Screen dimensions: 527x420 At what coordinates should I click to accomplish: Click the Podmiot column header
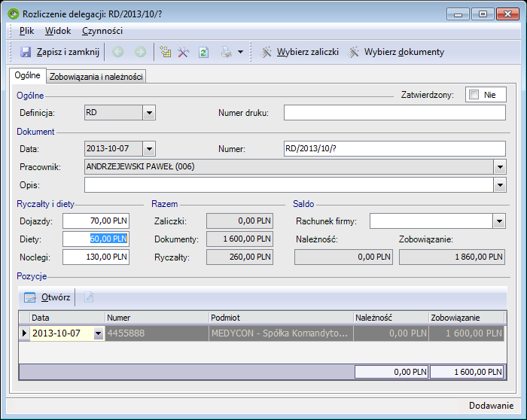pos(282,318)
